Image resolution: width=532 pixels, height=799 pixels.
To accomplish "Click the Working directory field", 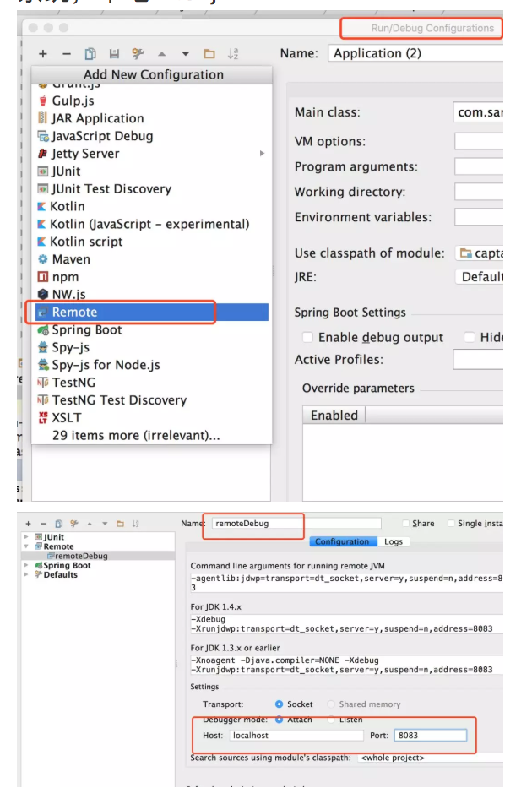I will (x=479, y=192).
